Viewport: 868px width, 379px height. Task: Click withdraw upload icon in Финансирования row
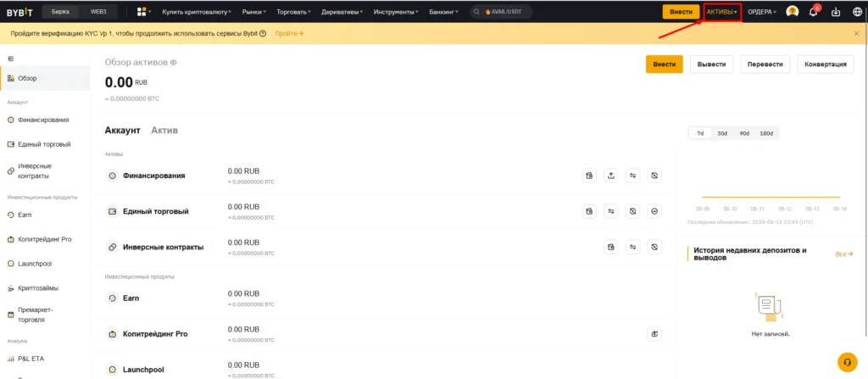[x=611, y=176]
